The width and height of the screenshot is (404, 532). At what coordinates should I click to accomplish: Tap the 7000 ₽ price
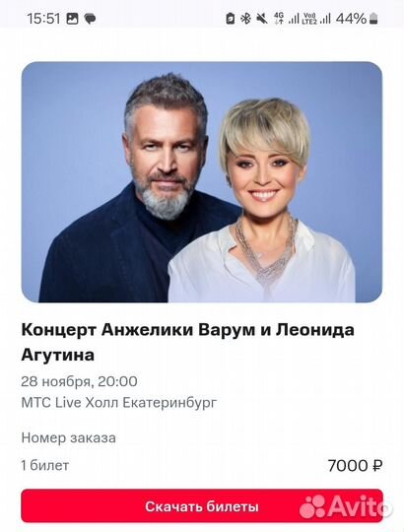tap(355, 465)
